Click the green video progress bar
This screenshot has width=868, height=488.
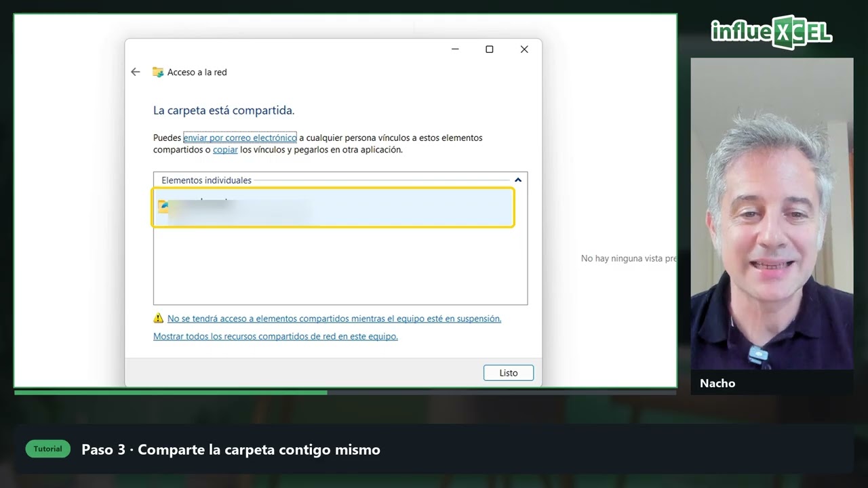171,392
